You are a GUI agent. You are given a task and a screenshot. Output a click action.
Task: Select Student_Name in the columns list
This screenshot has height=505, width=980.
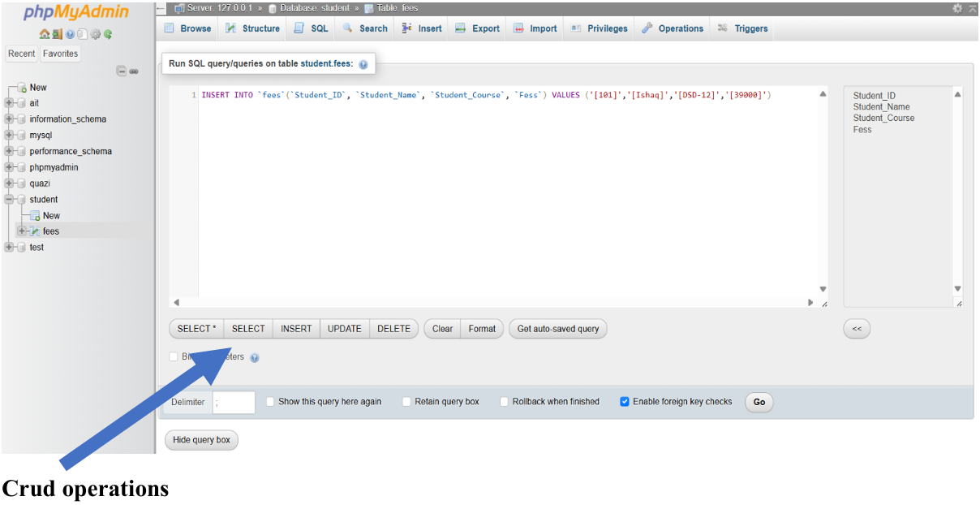(x=881, y=107)
